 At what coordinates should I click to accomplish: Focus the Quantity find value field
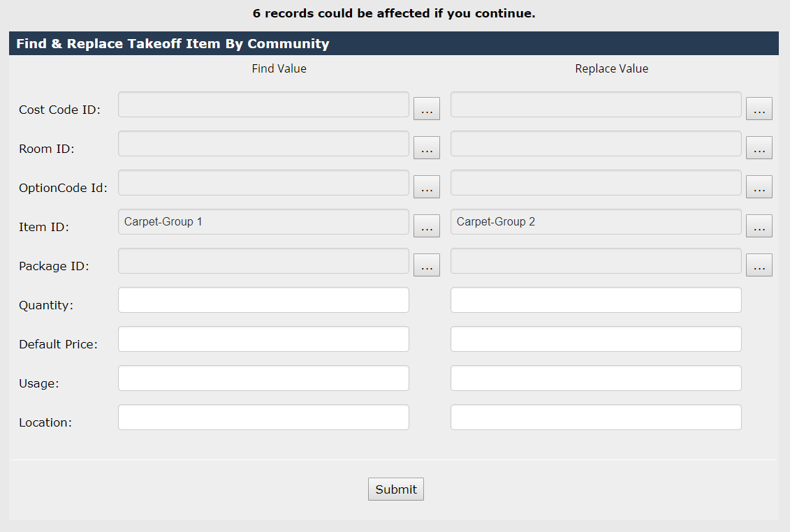tap(263, 300)
